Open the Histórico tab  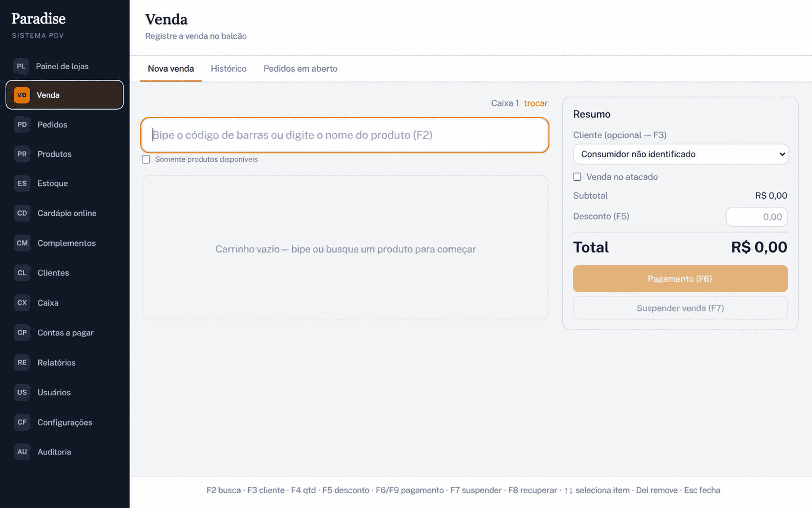point(228,69)
